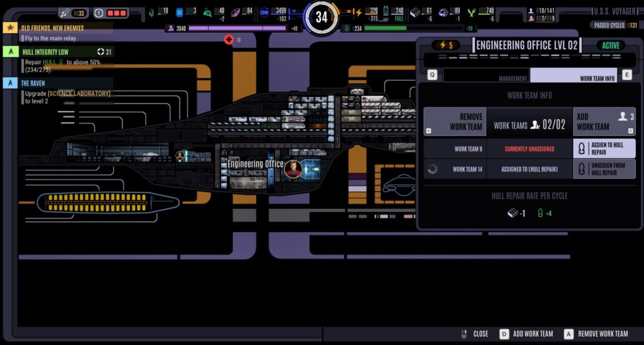This screenshot has height=345, width=644.
Task: Click the blue chip resource icon
Action: point(180,12)
